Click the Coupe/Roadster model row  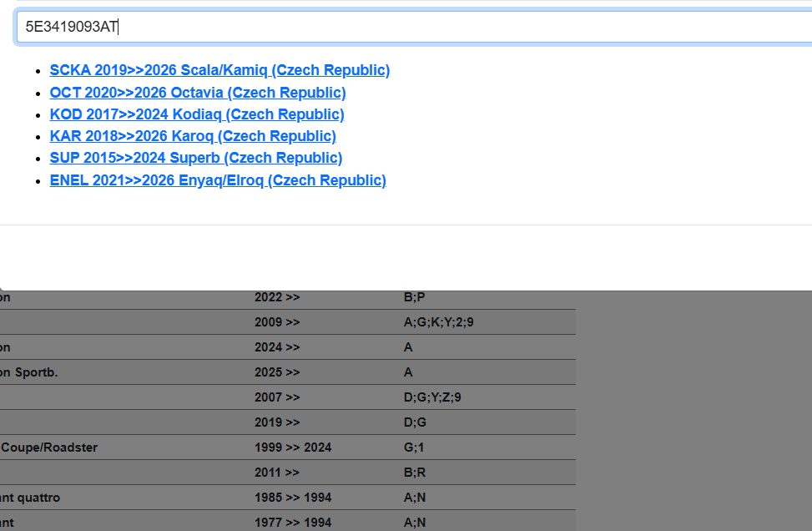pyautogui.click(x=49, y=448)
